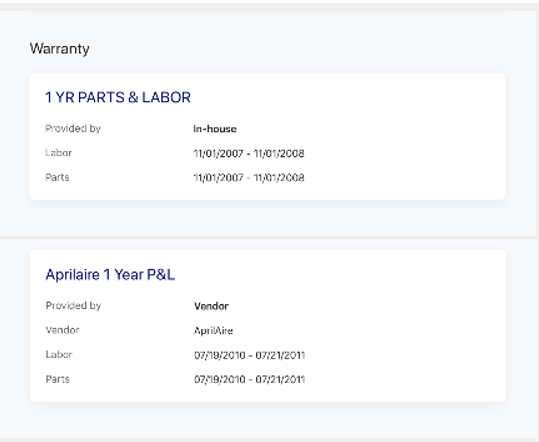The image size is (539, 442).
Task: Select the AprilAire vendor name
Action: coord(213,331)
